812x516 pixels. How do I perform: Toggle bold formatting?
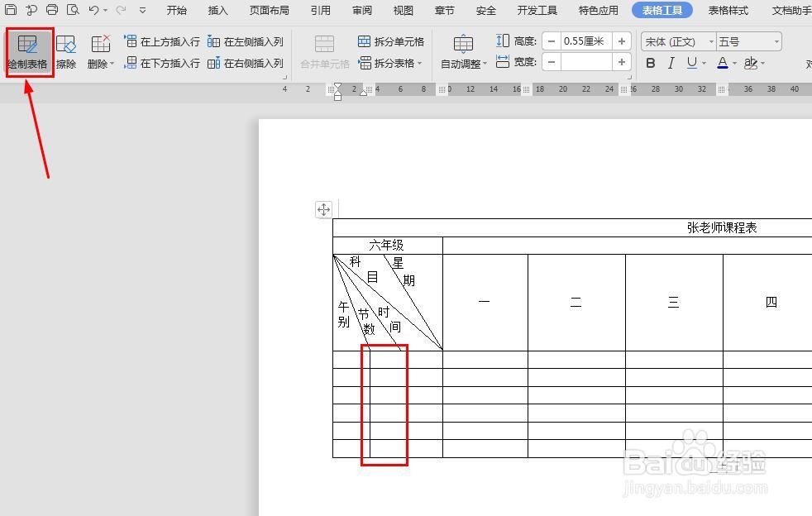tap(651, 63)
